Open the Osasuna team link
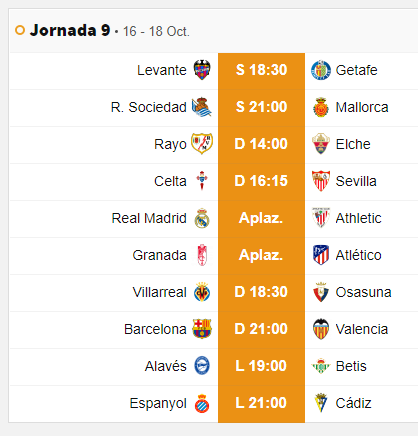The image size is (418, 436). [363, 292]
